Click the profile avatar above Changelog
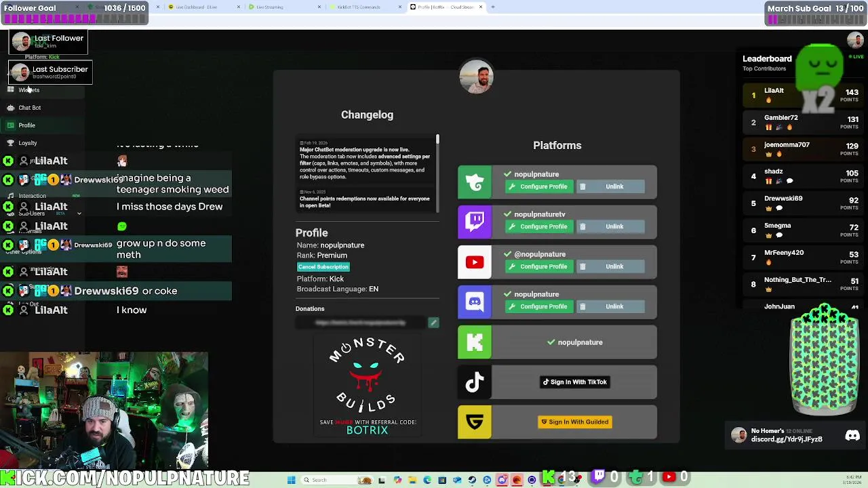The width and height of the screenshot is (868, 488). coord(476,77)
